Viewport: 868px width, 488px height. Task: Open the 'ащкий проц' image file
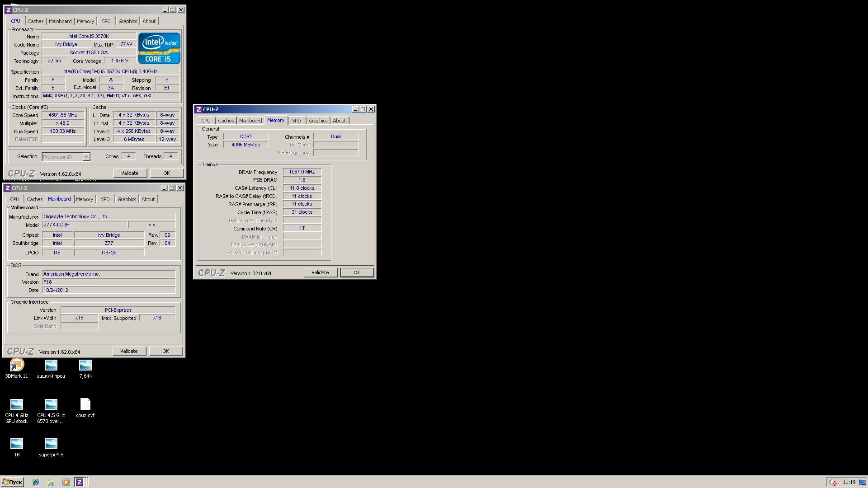51,368
